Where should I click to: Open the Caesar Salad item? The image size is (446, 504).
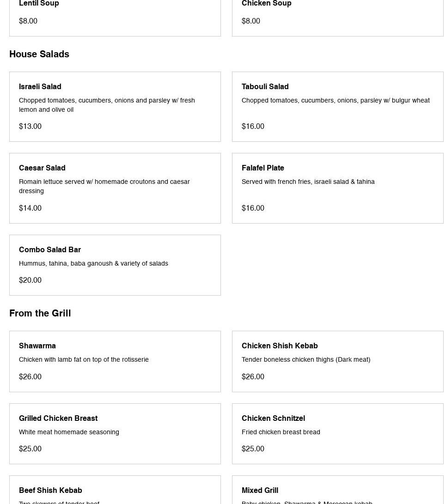click(x=42, y=168)
